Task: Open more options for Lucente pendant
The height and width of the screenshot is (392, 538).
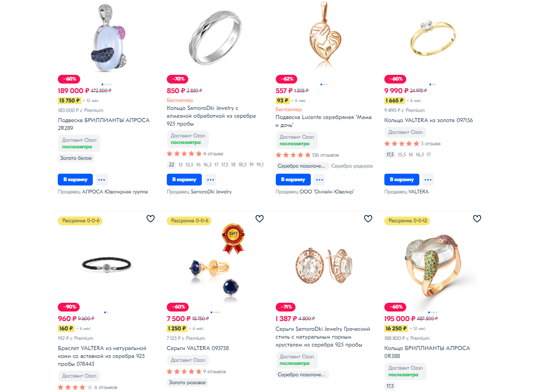Action: pos(320,179)
